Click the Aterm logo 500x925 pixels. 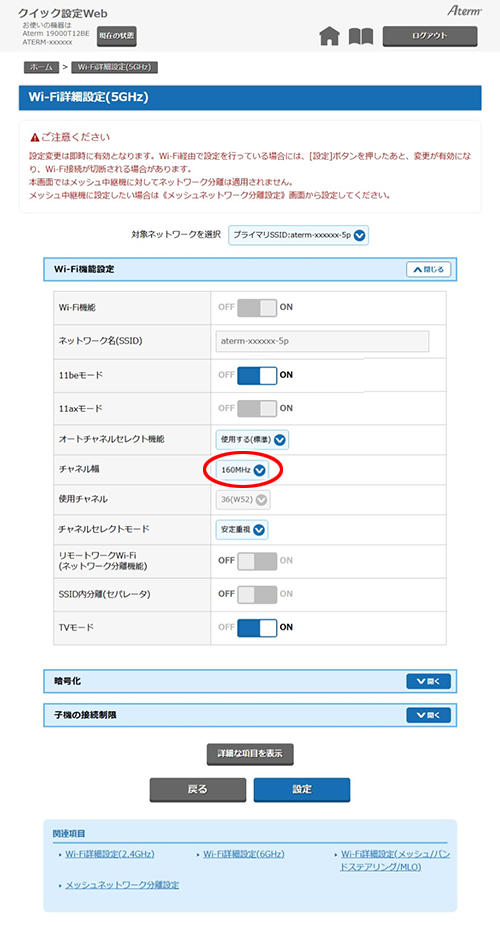pyautogui.click(x=464, y=11)
